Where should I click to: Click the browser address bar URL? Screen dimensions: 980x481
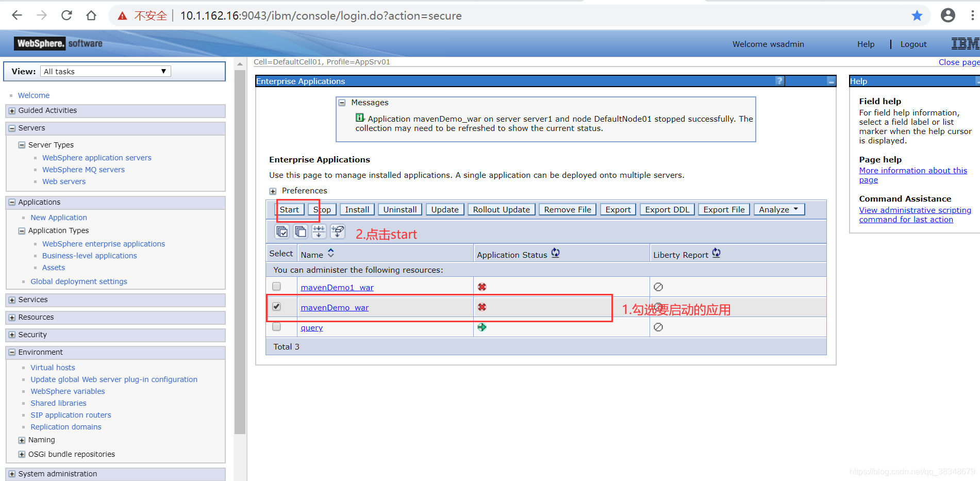[321, 16]
